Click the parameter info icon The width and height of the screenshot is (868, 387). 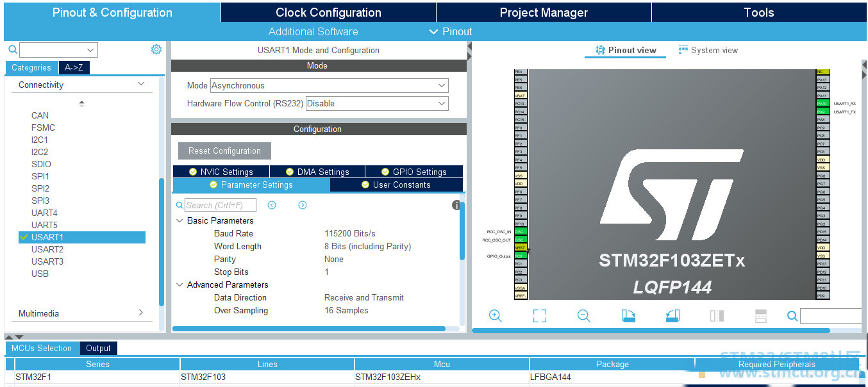(456, 205)
